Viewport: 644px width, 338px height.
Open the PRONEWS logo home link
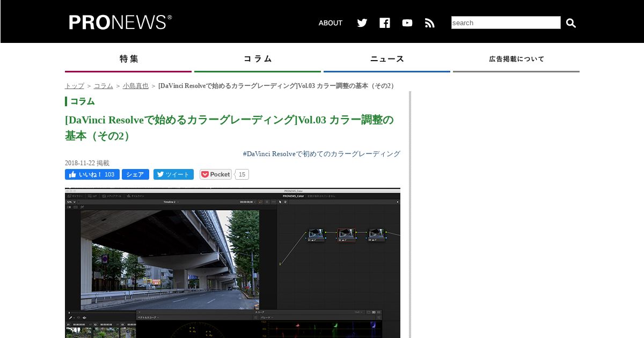(x=121, y=22)
